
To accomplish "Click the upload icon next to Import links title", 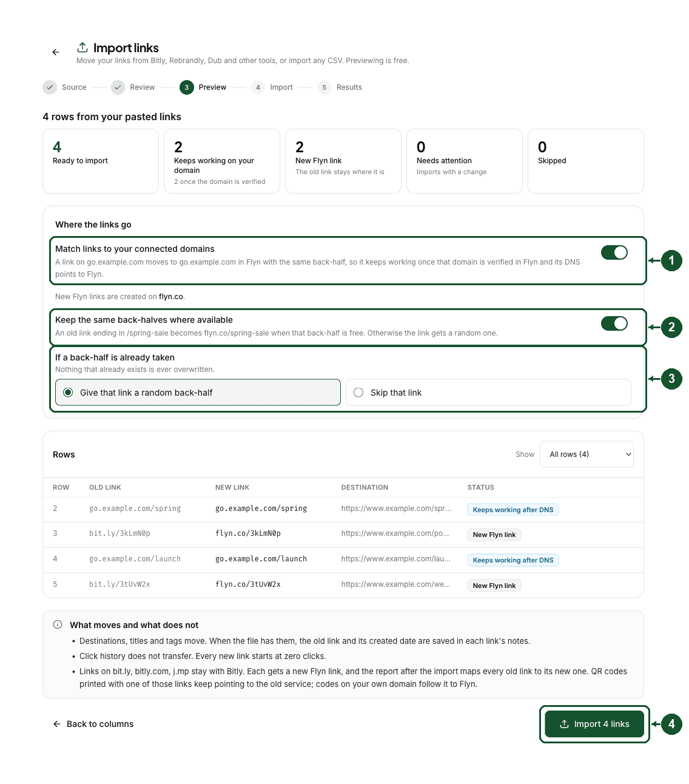I will tap(82, 47).
